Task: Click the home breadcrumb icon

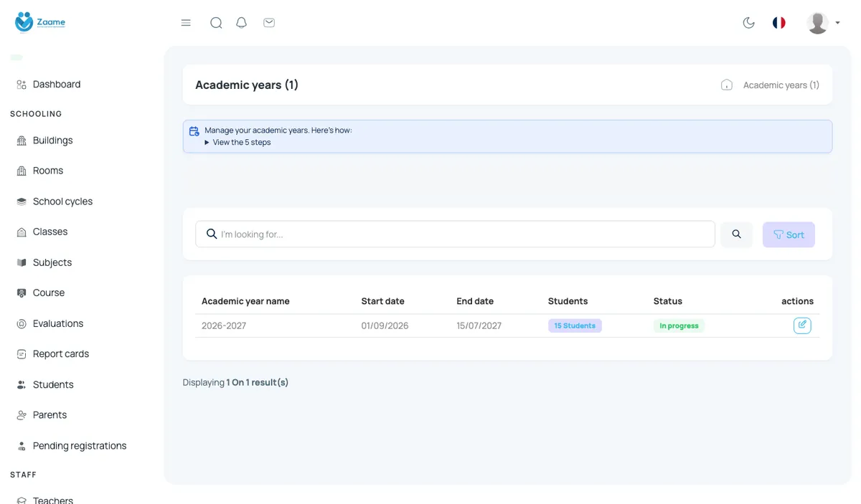Action: coord(727,85)
